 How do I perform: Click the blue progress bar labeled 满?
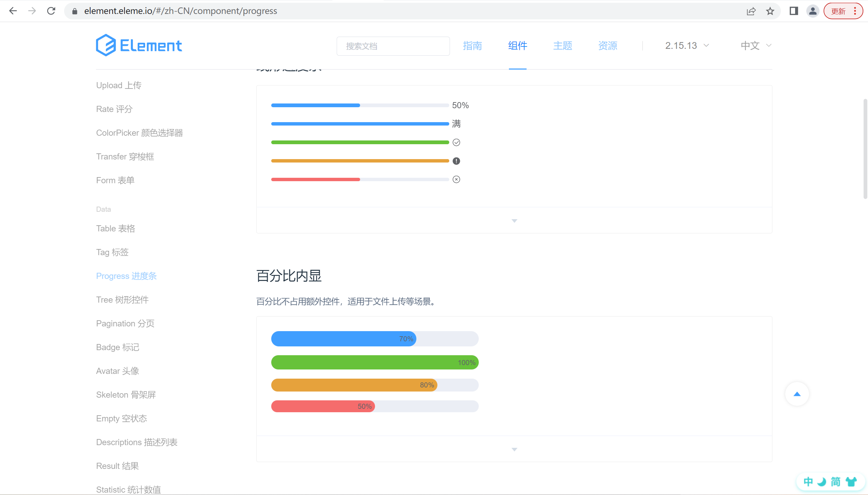pyautogui.click(x=360, y=124)
